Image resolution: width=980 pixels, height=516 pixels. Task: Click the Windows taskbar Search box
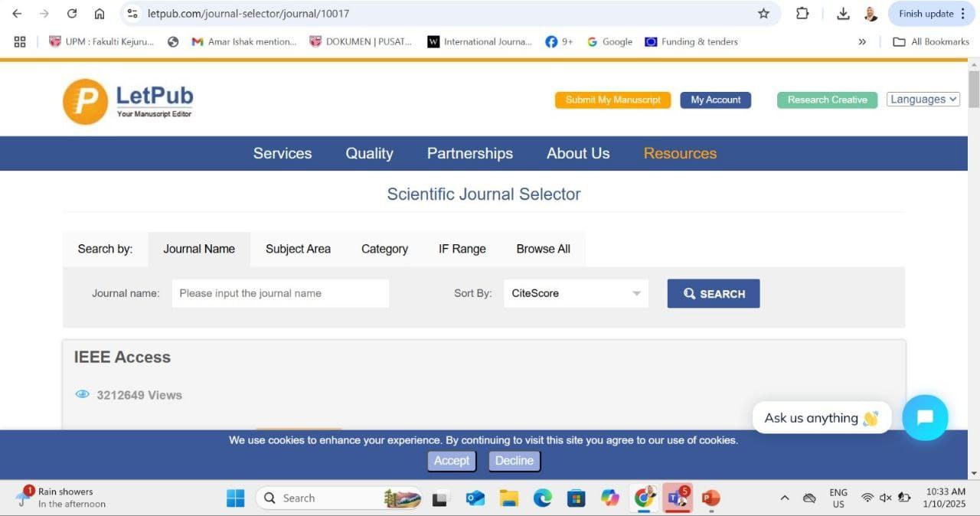coord(338,498)
